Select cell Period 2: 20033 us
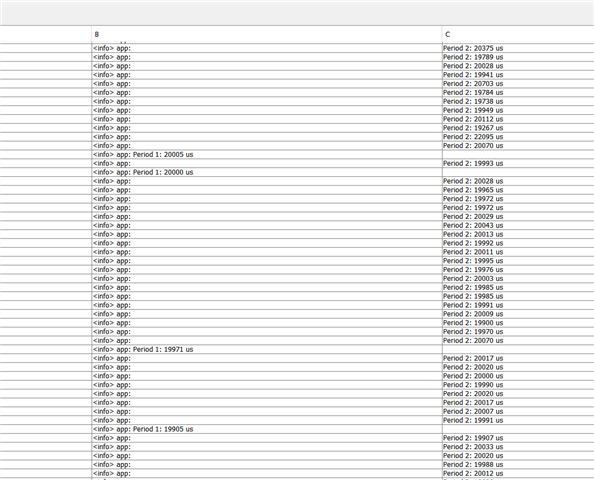This screenshot has height=480, width=594. pos(518,447)
